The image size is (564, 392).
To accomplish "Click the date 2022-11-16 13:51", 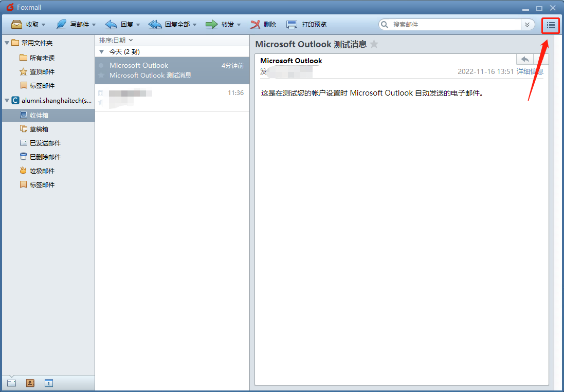I will [x=485, y=71].
